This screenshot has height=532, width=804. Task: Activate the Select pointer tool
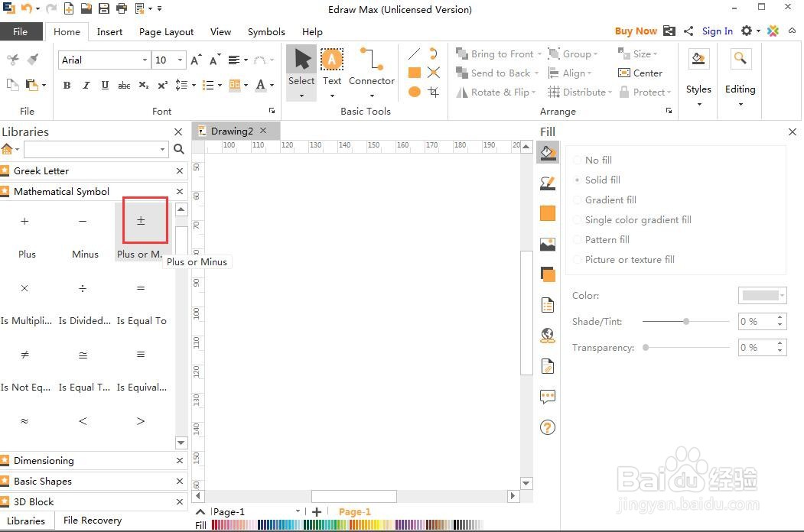[301, 72]
